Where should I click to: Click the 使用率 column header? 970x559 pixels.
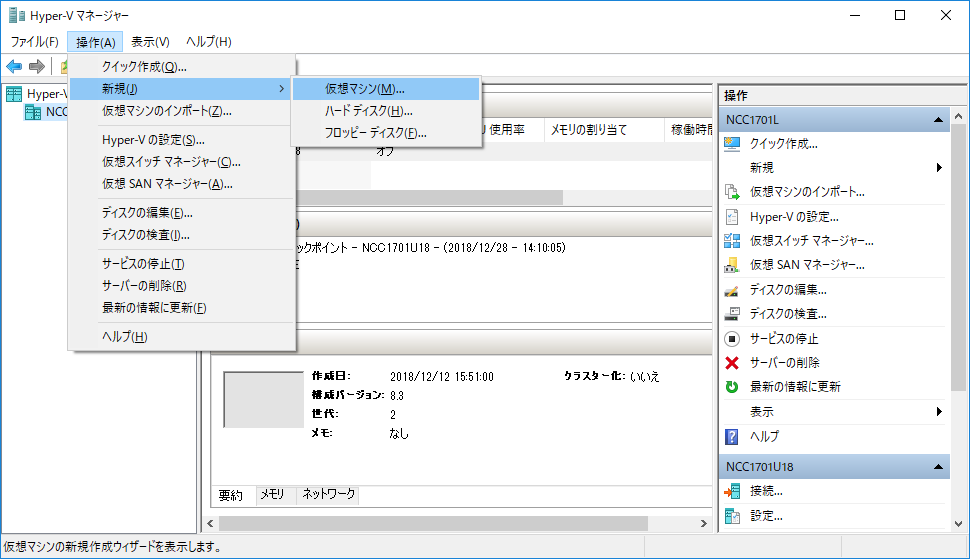point(507,130)
